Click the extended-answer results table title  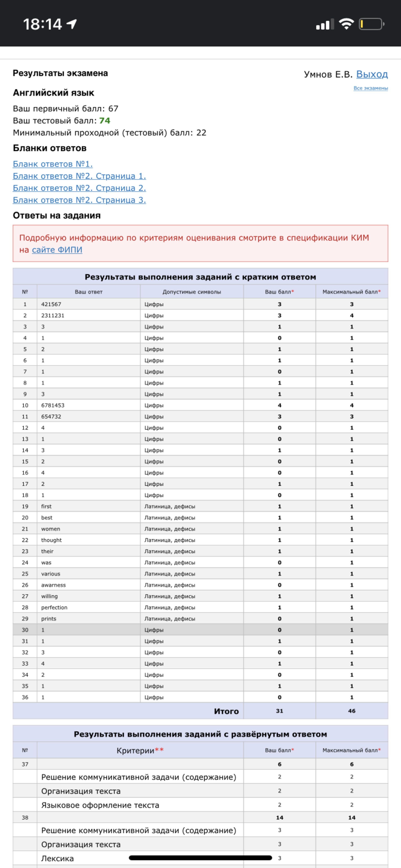coord(200,734)
